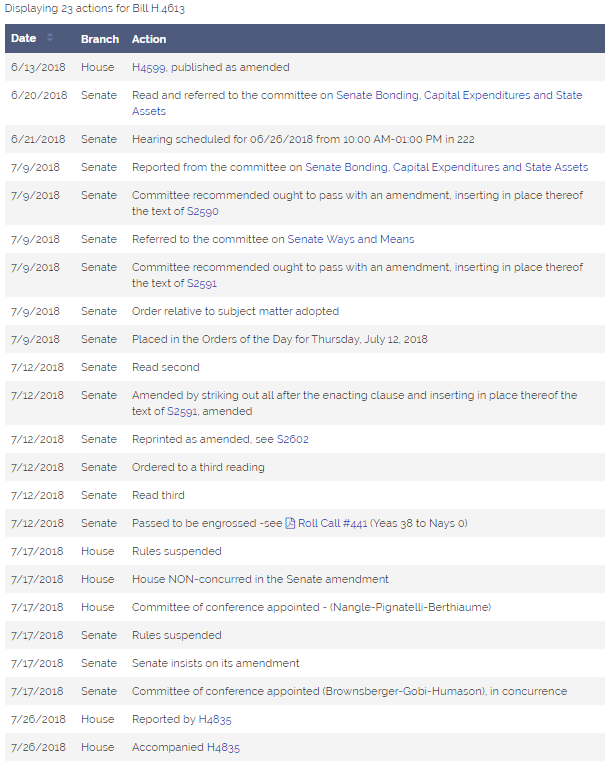Open the H4599 bill link

click(x=148, y=68)
